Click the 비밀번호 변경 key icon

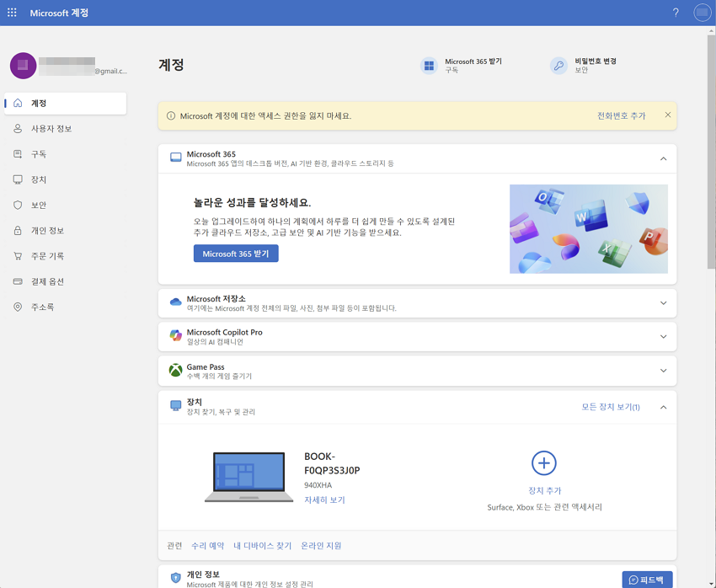[x=558, y=66]
